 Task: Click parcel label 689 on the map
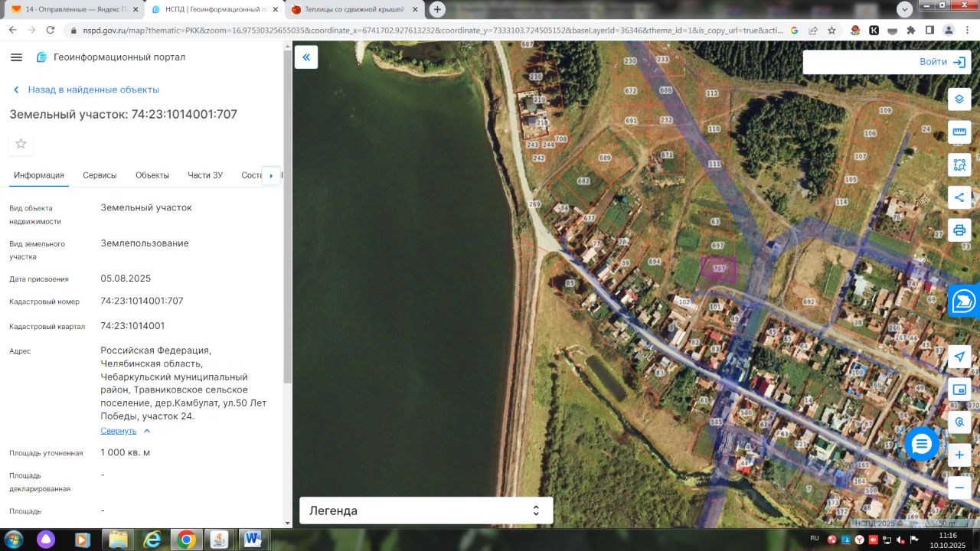point(605,158)
